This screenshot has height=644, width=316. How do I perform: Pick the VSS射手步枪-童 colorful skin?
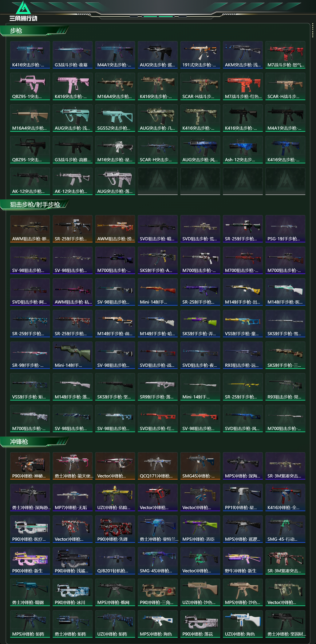(242, 324)
